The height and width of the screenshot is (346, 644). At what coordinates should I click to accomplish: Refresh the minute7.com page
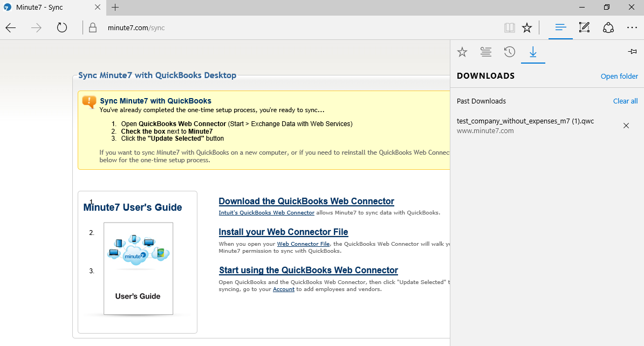62,28
